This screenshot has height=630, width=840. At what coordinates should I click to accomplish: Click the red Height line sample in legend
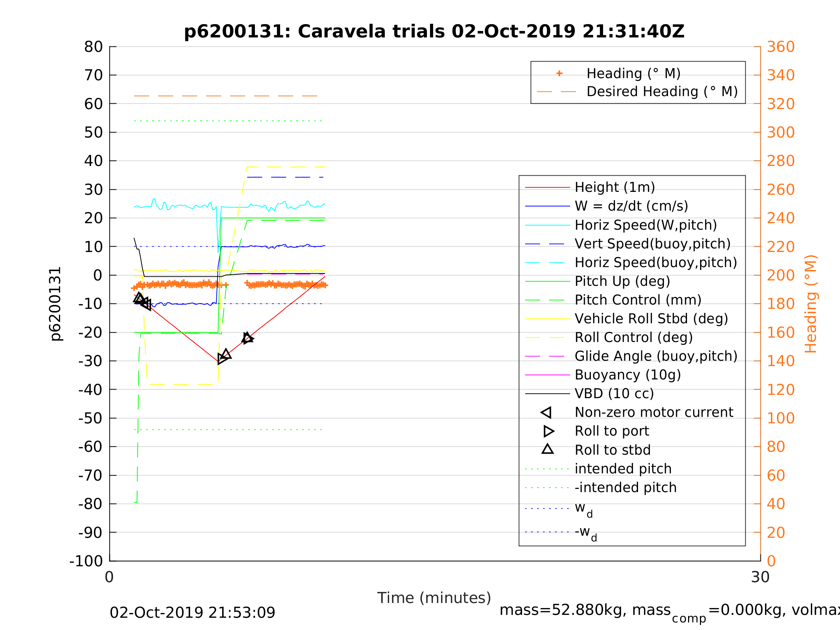pos(548,187)
